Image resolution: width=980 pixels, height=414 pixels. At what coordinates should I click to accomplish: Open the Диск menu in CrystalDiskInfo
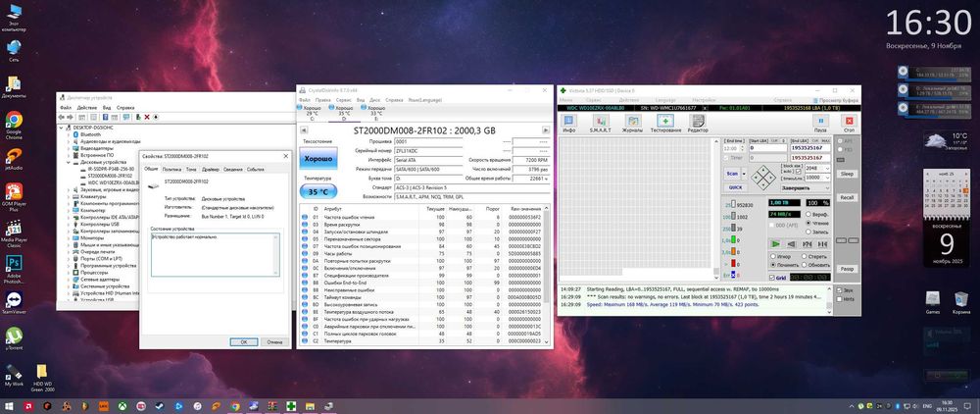coord(375,100)
